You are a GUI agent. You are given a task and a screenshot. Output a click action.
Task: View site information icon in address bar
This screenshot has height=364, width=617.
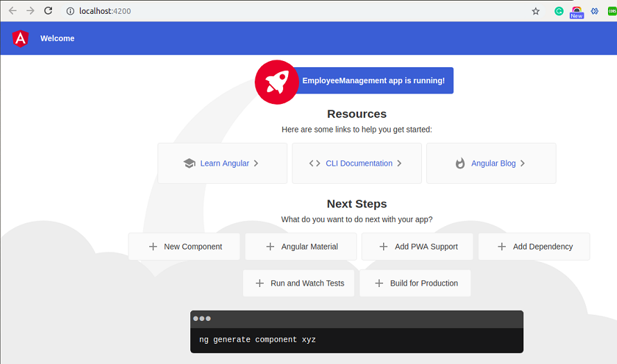pyautogui.click(x=70, y=11)
